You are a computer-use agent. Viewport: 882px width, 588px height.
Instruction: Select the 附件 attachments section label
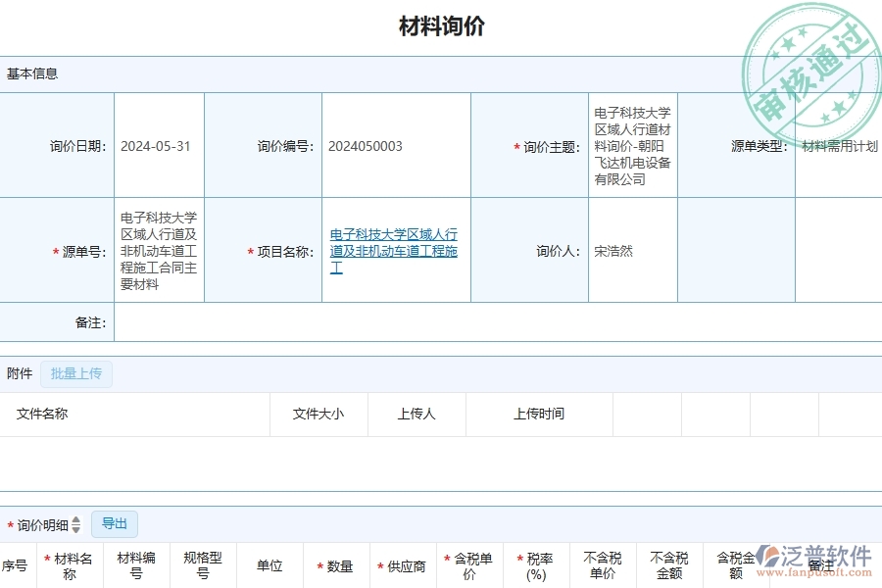(18, 374)
